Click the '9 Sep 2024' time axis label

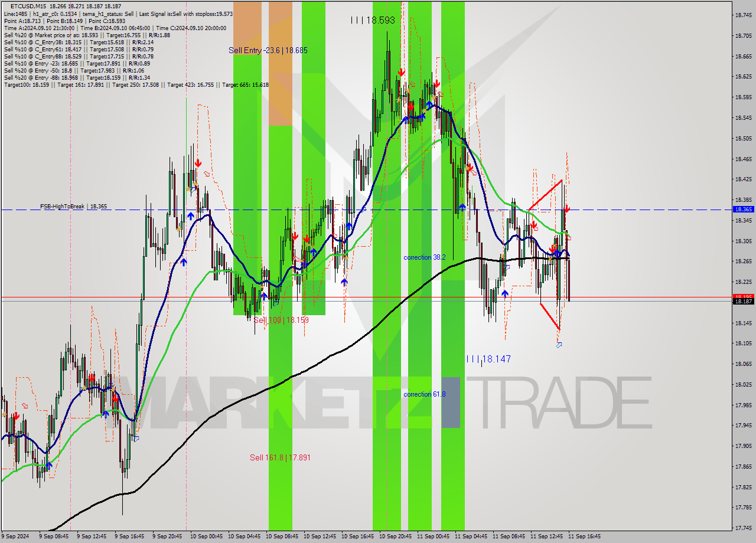tap(15, 537)
